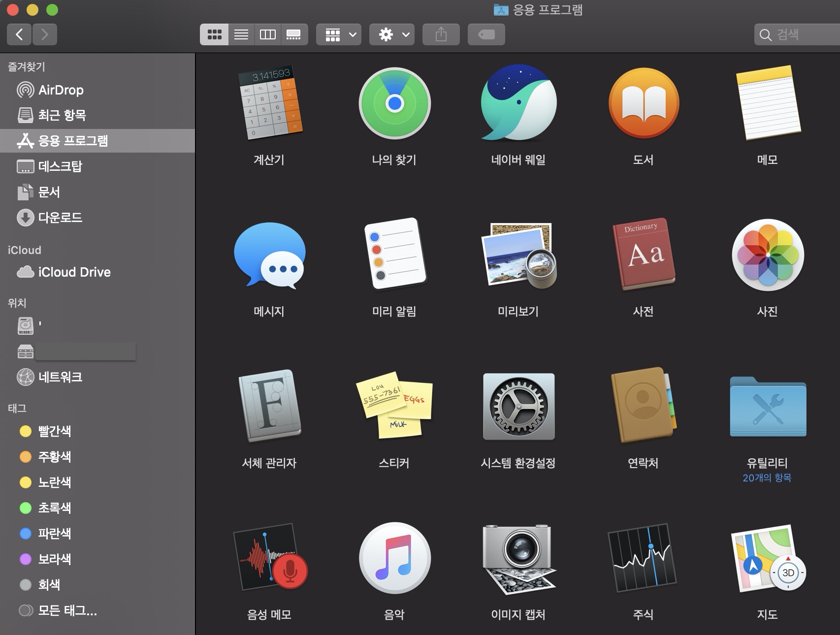Open the 나의 찾기 (Find My) app

pyautogui.click(x=394, y=103)
